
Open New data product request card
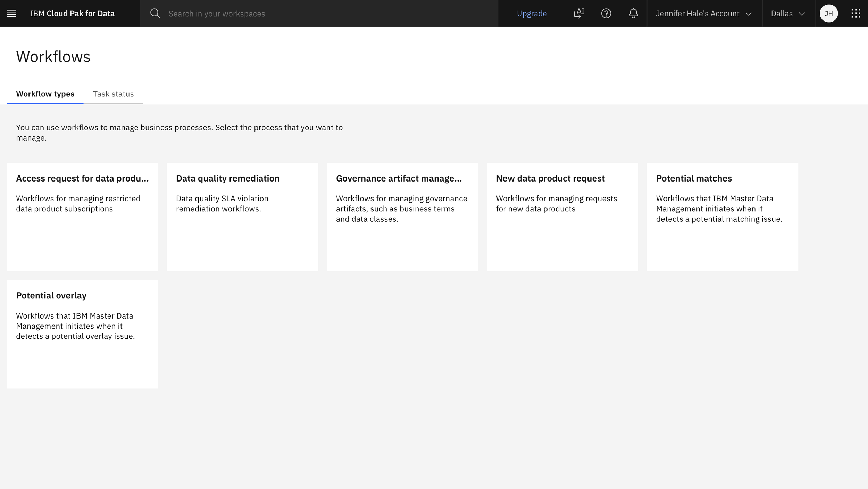click(562, 217)
